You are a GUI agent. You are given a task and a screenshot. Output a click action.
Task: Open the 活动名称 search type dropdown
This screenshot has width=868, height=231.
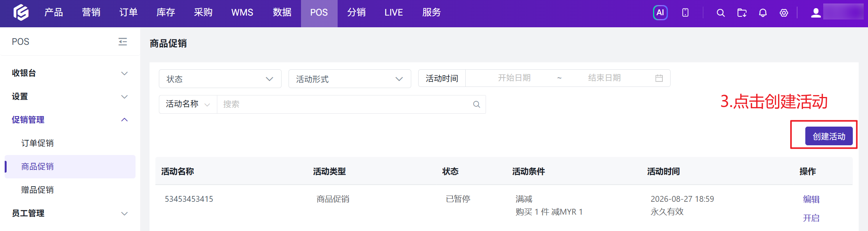pos(188,104)
